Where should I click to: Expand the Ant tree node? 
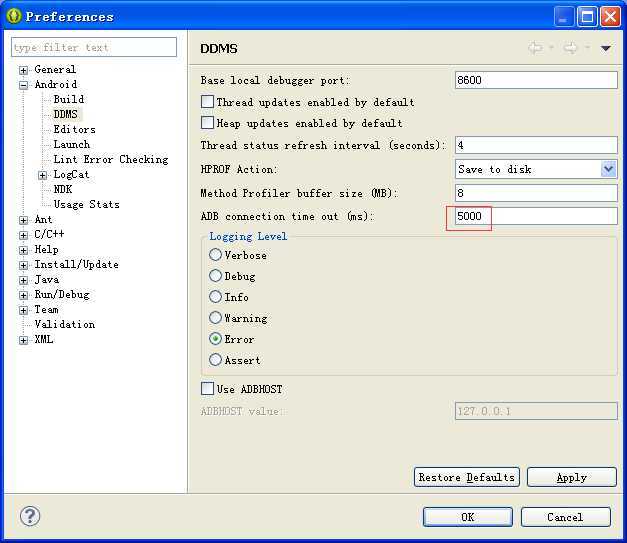coord(24,220)
